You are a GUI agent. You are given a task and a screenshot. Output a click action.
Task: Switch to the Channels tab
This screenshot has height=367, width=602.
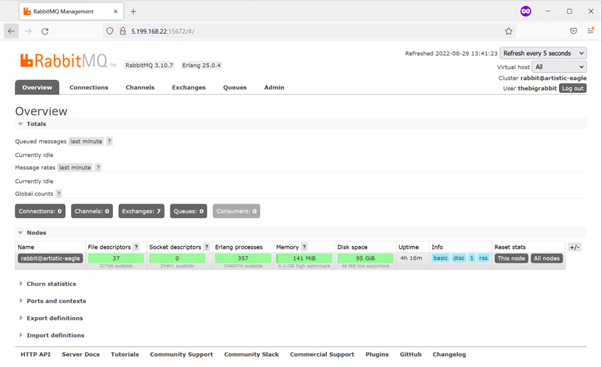[140, 88]
